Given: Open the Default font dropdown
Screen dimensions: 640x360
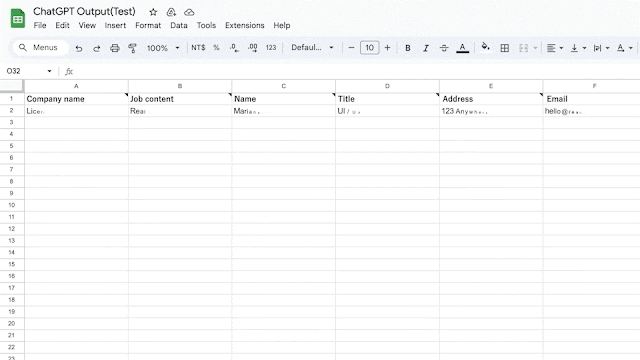Looking at the screenshot, I should [312, 48].
